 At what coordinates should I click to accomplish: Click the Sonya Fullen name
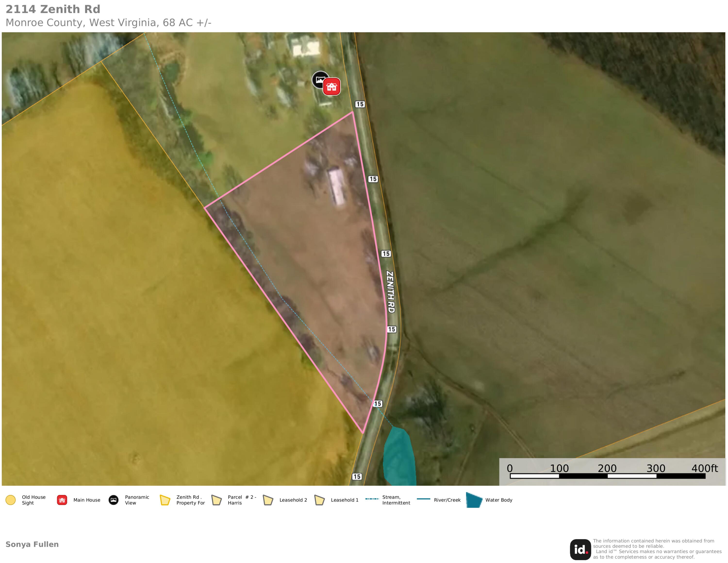pos(32,544)
